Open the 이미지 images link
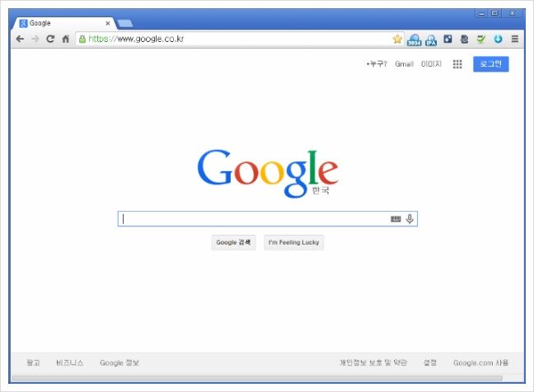 pos(431,63)
